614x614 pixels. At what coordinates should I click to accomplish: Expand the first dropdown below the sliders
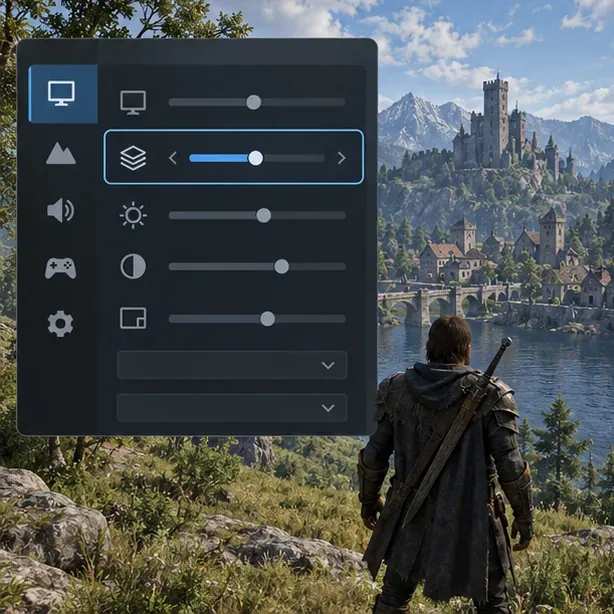tap(232, 365)
